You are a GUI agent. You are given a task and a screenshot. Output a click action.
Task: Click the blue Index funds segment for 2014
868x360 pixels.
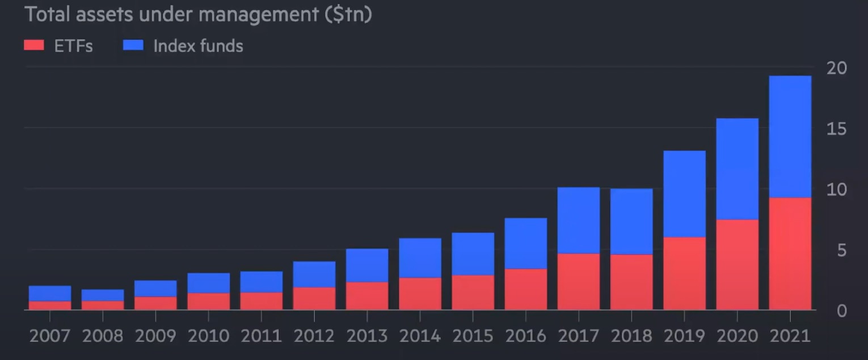click(x=420, y=258)
